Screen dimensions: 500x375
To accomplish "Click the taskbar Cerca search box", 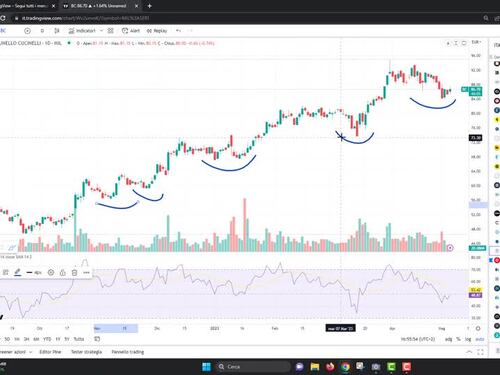I will click(253, 367).
